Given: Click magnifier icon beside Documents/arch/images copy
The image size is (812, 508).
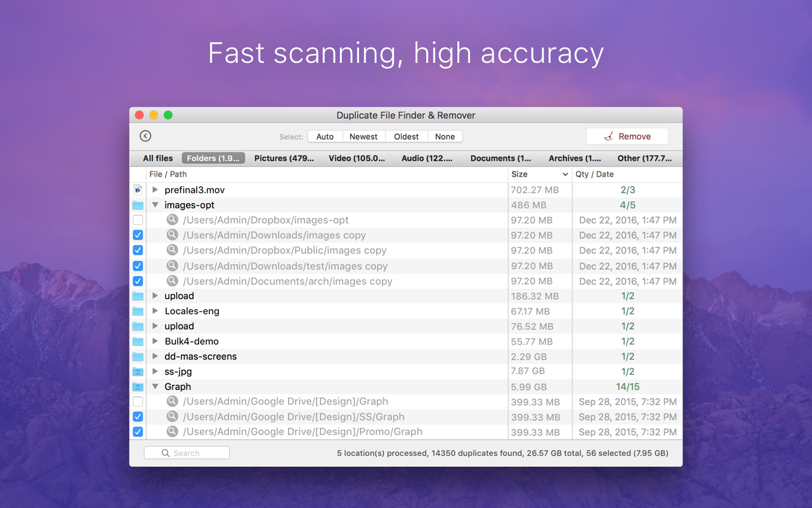Looking at the screenshot, I should pyautogui.click(x=173, y=281).
